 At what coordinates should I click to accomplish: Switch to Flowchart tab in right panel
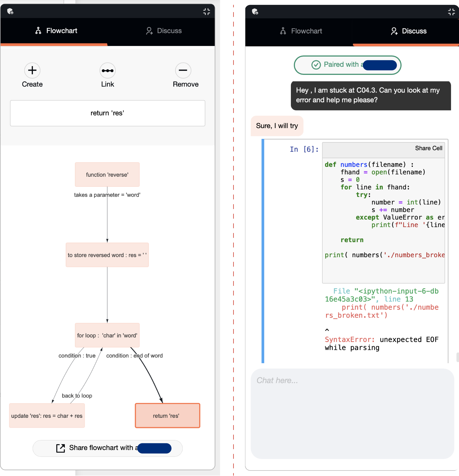point(301,31)
